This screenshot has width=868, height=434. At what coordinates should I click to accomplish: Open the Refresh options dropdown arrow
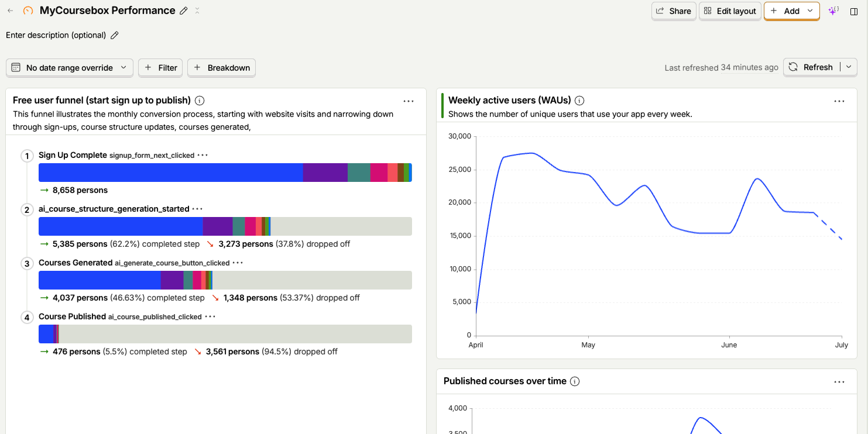point(848,67)
